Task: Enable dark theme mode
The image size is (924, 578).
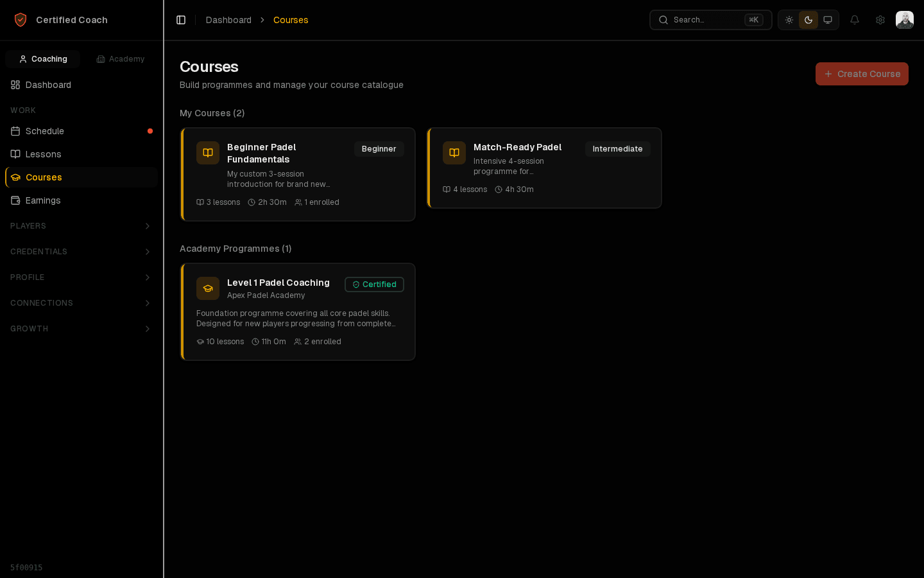Action: (x=809, y=20)
